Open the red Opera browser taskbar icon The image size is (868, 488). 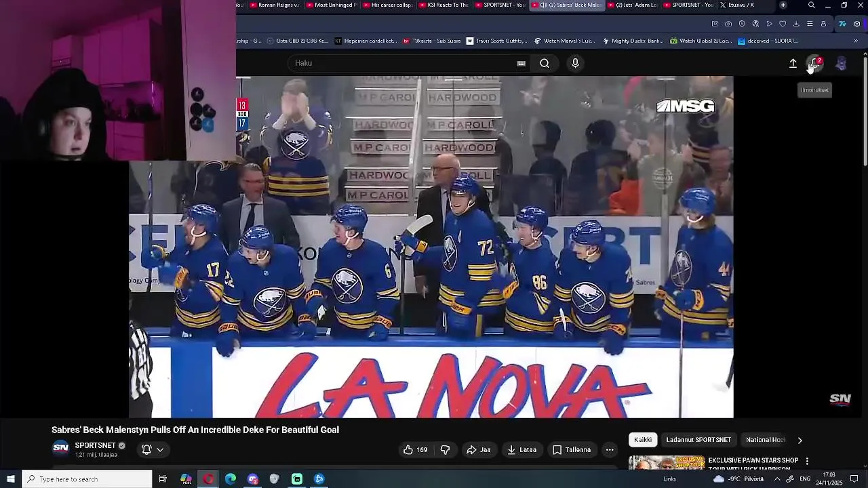(208, 479)
